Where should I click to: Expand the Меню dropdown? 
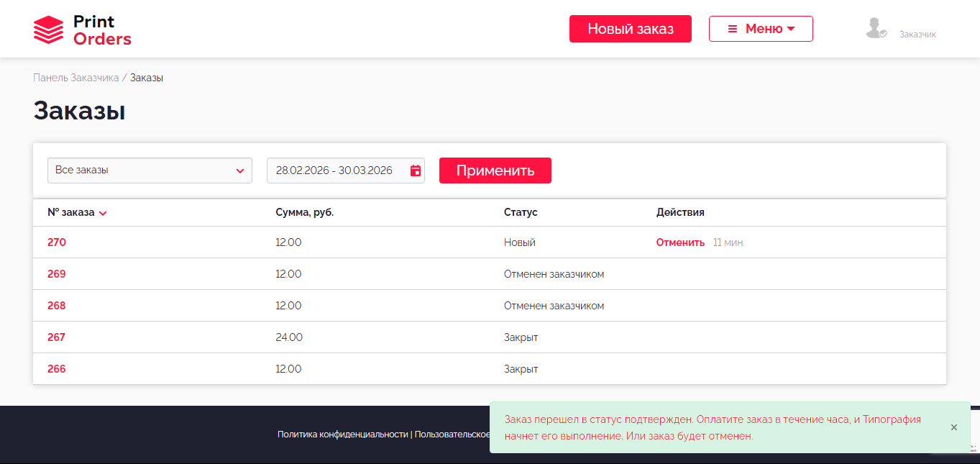761,29
